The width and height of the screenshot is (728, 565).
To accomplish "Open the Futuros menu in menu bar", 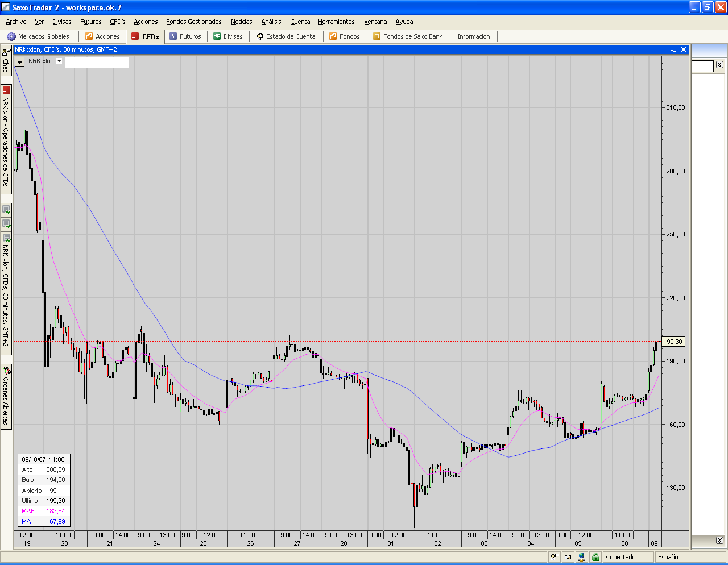I will point(91,22).
